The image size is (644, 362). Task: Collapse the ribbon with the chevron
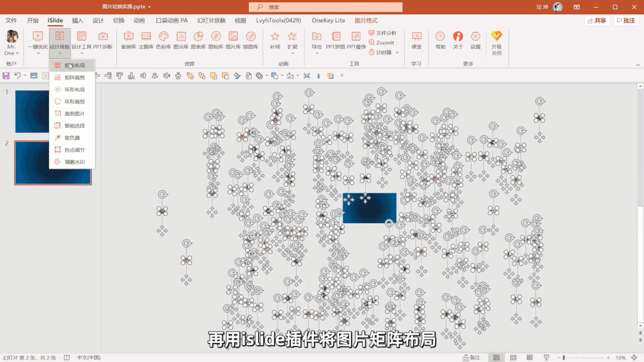(638, 65)
